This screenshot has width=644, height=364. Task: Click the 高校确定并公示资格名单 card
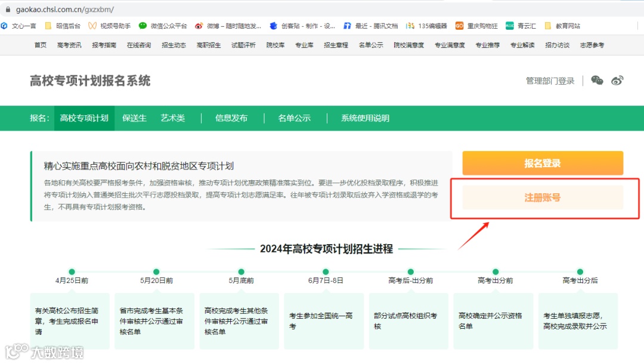pos(493,321)
